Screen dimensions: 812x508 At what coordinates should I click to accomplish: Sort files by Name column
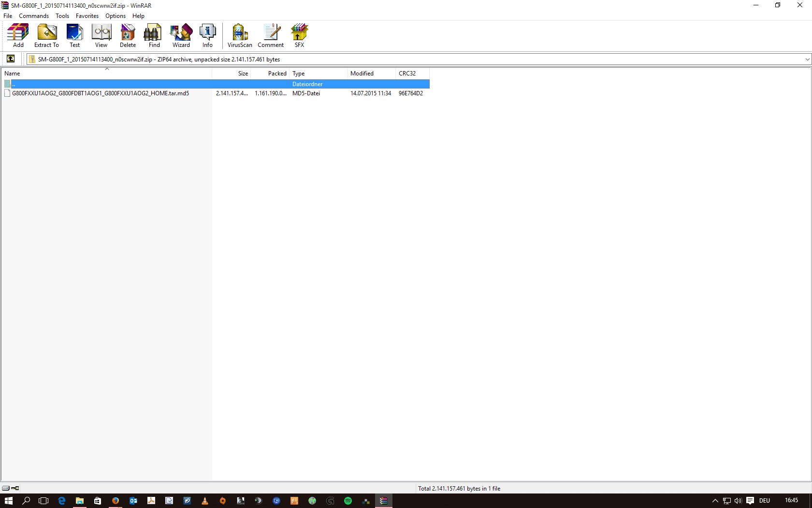click(x=106, y=74)
